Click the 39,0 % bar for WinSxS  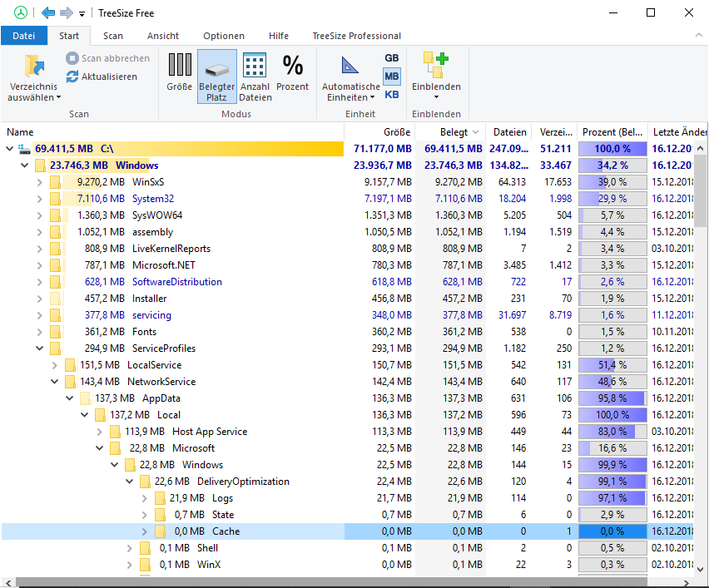pyautogui.click(x=612, y=182)
